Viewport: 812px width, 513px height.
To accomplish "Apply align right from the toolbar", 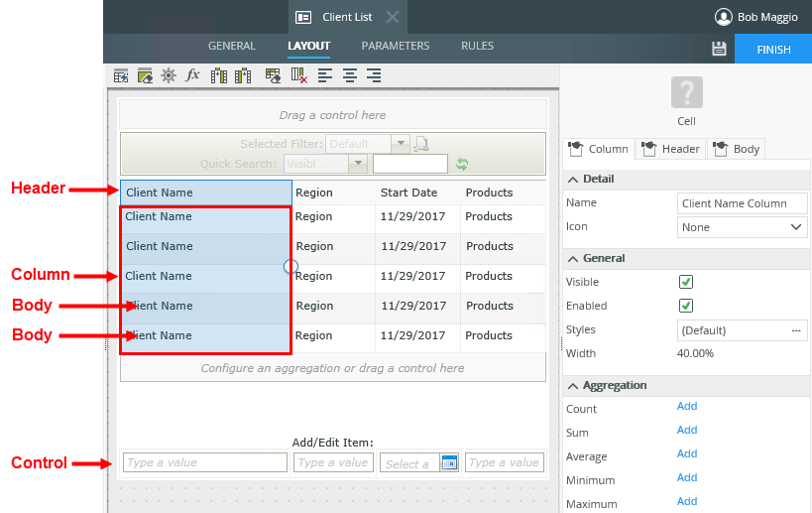I will pyautogui.click(x=374, y=75).
